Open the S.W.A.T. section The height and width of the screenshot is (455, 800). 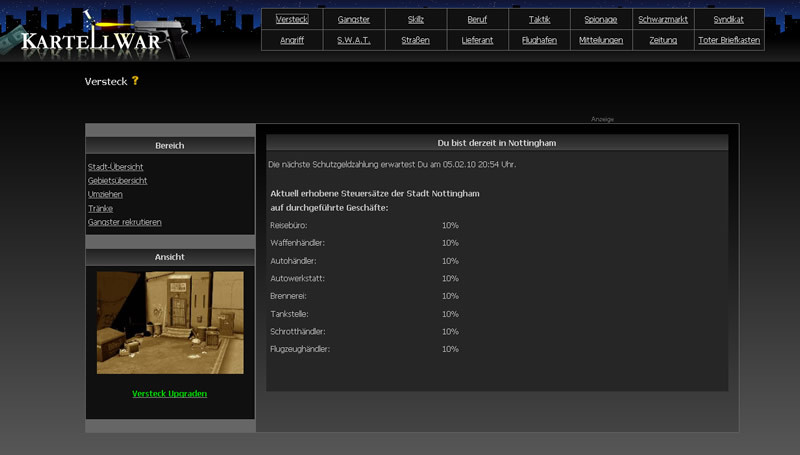[x=354, y=40]
